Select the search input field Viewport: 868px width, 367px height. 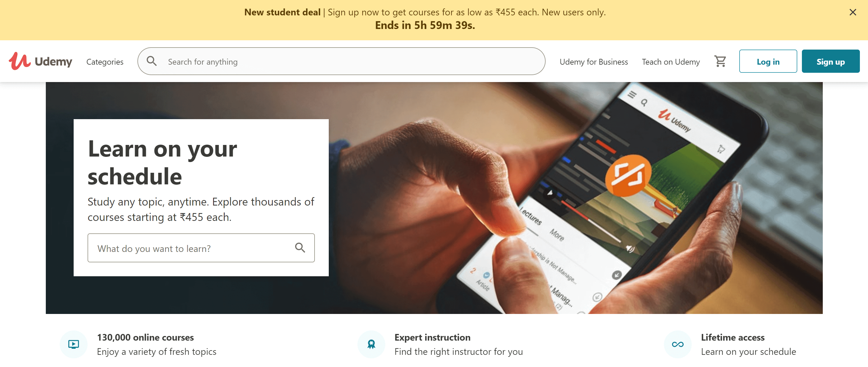tap(340, 61)
